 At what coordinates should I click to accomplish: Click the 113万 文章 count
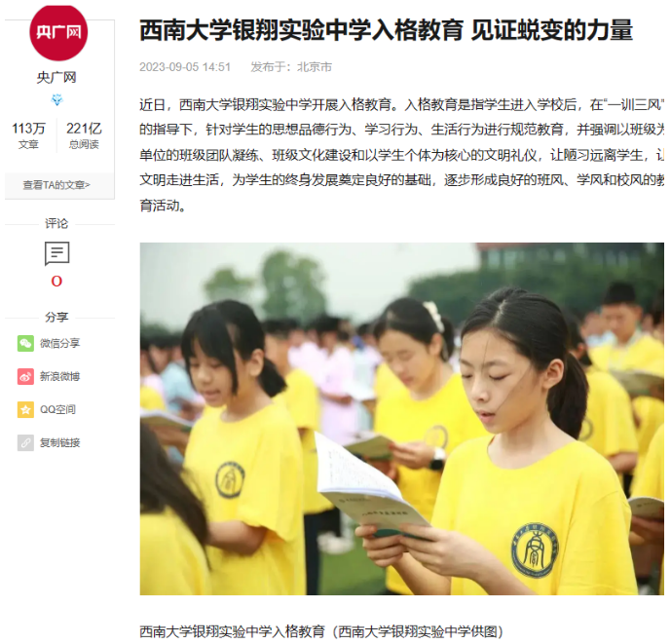(28, 135)
